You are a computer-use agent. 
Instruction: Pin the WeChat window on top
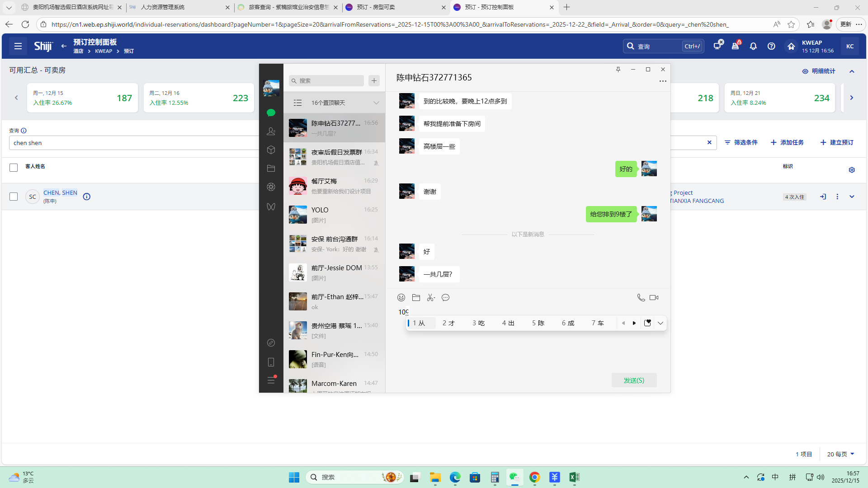(x=618, y=69)
